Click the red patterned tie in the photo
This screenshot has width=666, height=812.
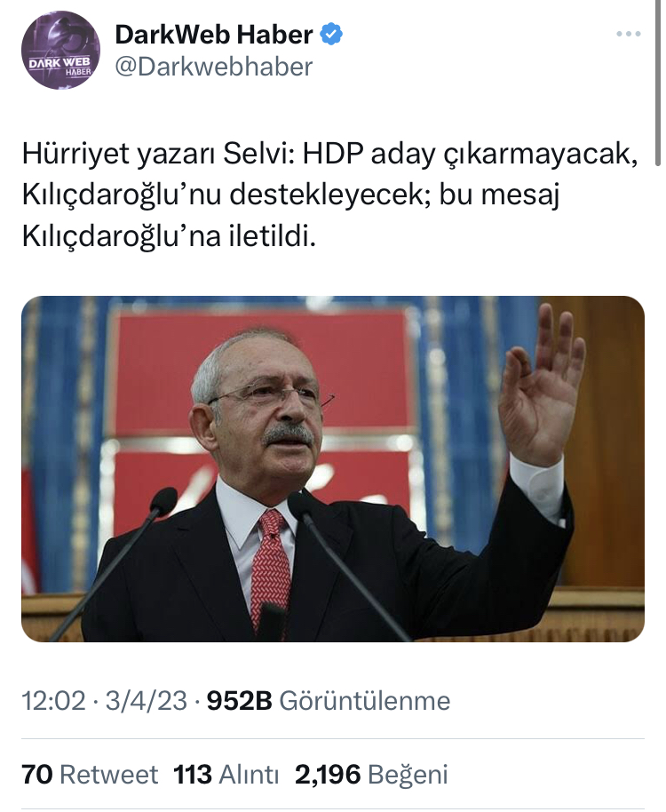click(x=270, y=569)
